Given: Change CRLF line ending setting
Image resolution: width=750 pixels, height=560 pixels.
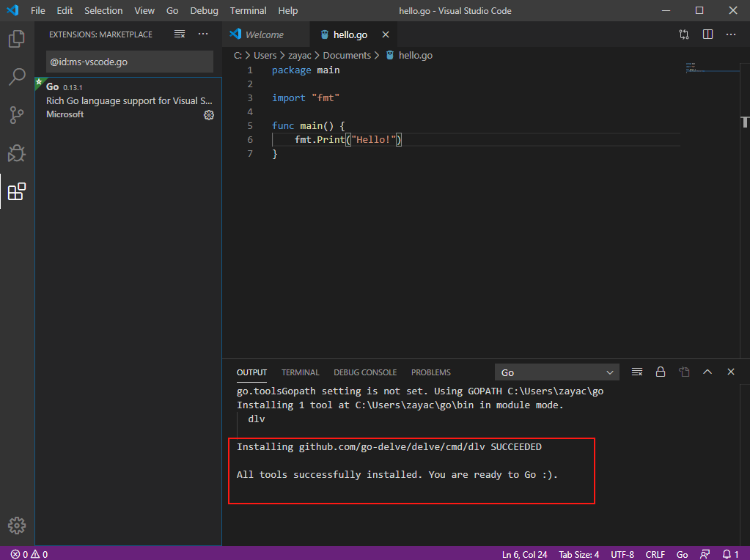Looking at the screenshot, I should (x=655, y=554).
